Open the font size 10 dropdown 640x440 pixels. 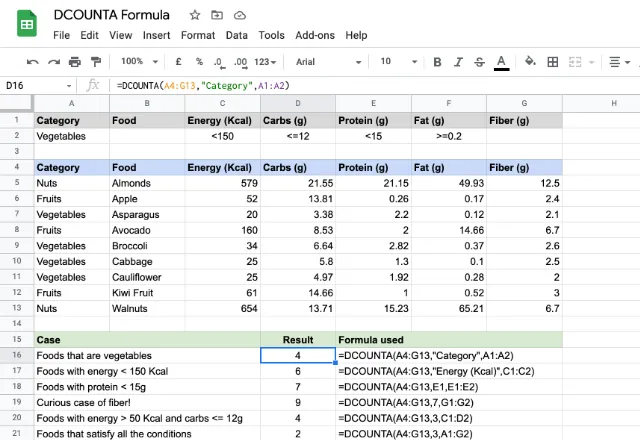(398, 62)
